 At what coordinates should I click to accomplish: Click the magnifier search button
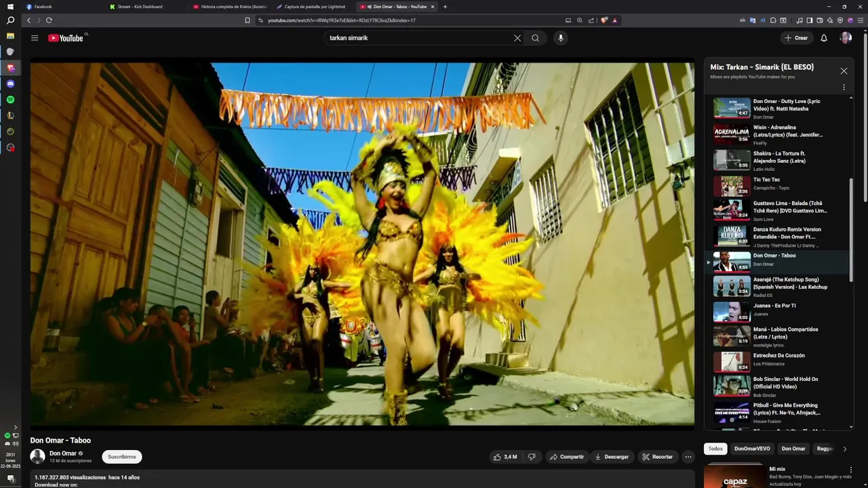click(536, 38)
